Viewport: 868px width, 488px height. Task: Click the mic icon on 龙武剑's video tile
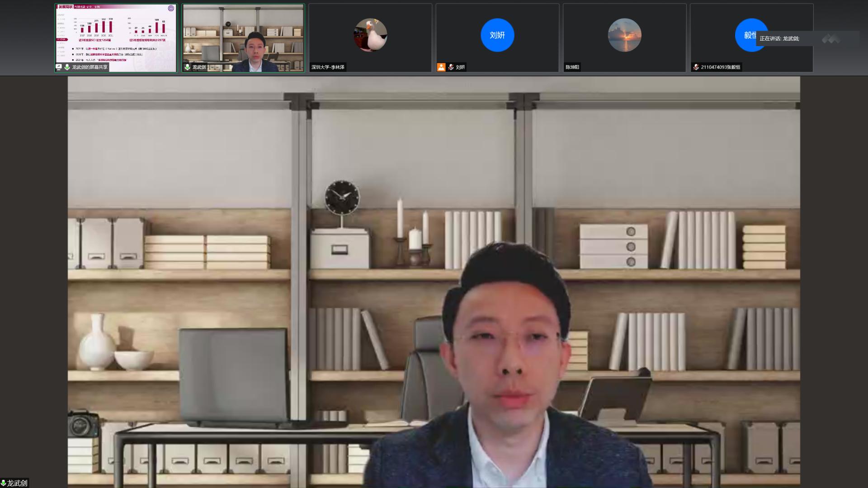[187, 67]
